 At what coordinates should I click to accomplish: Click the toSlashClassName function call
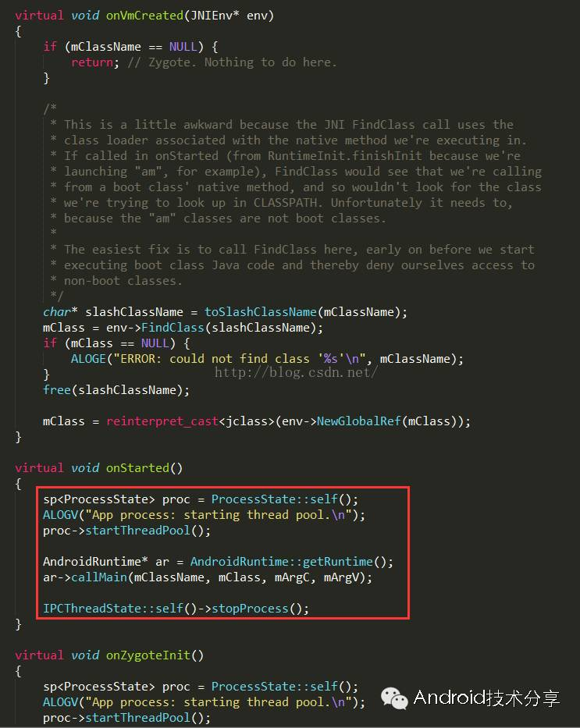261,312
